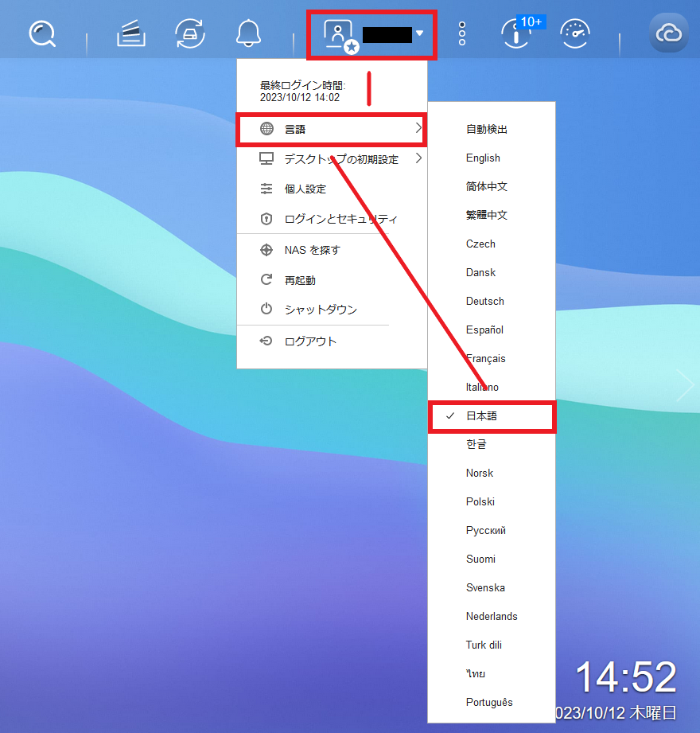This screenshot has height=733, width=700.
Task: Expand the 言語 submenu chevron
Action: (418, 127)
